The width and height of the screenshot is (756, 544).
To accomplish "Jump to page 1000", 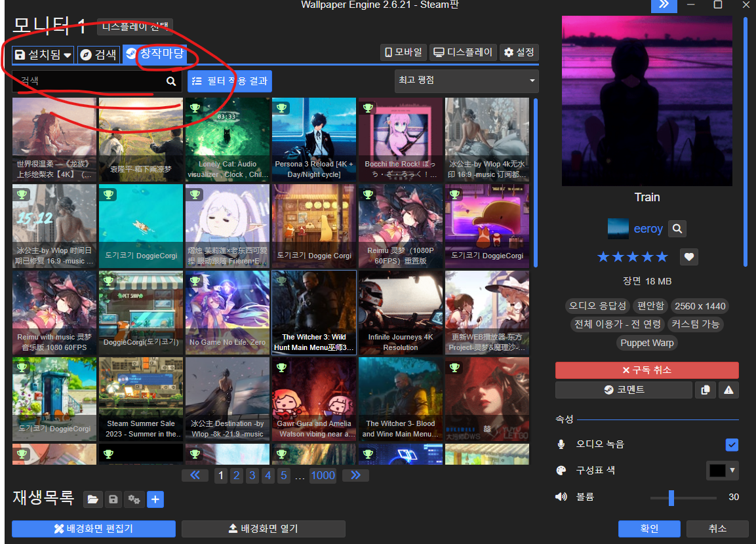I will [x=323, y=476].
